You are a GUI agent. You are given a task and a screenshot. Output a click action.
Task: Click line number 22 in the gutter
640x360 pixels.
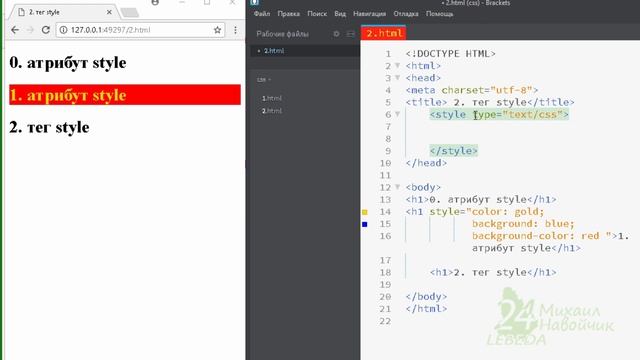pos(385,321)
